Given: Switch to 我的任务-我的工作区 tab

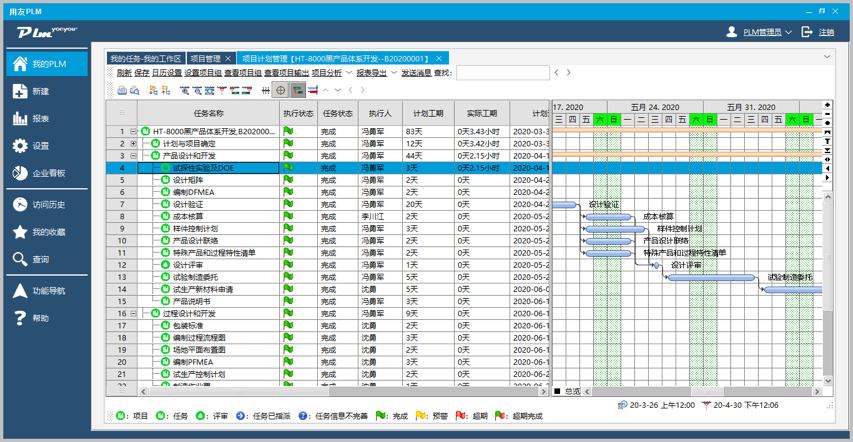Looking at the screenshot, I should pyautogui.click(x=145, y=59).
